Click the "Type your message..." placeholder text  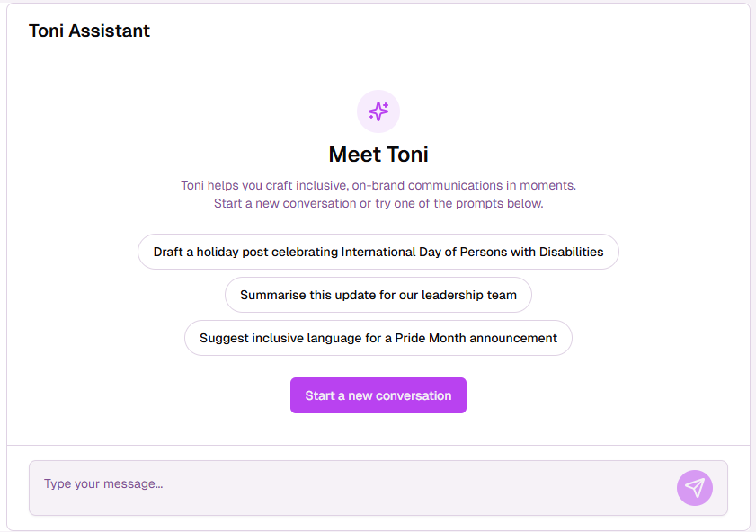[x=103, y=484]
